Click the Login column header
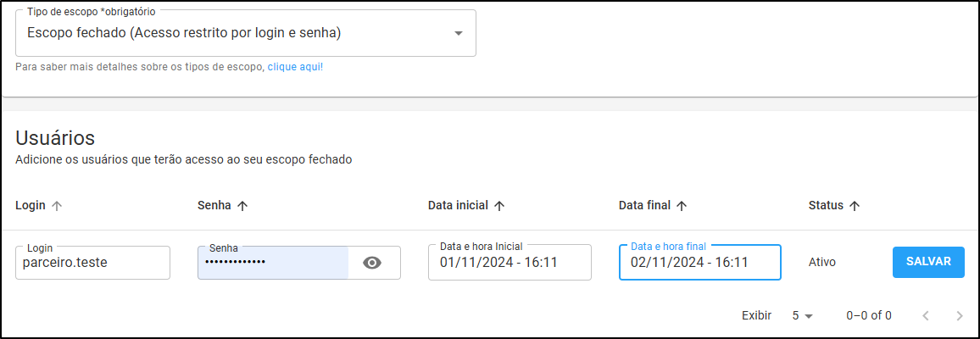Image resolution: width=980 pixels, height=339 pixels. pyautogui.click(x=31, y=205)
